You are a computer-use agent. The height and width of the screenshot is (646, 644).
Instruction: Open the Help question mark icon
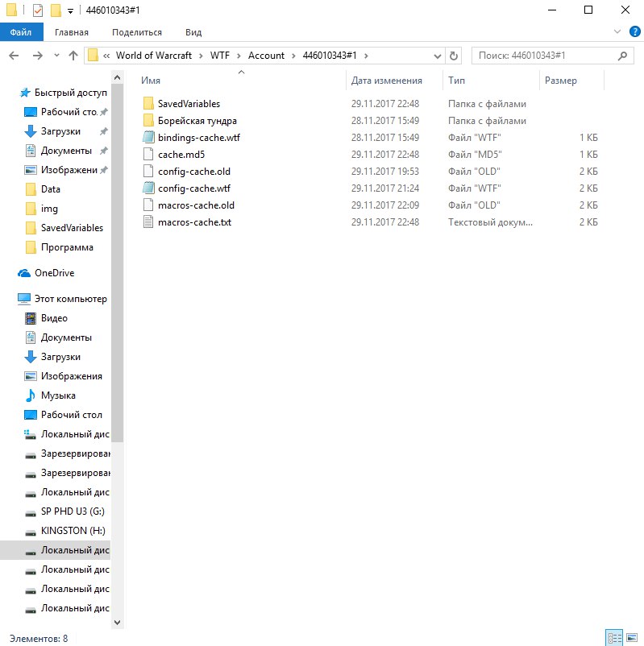(x=633, y=32)
